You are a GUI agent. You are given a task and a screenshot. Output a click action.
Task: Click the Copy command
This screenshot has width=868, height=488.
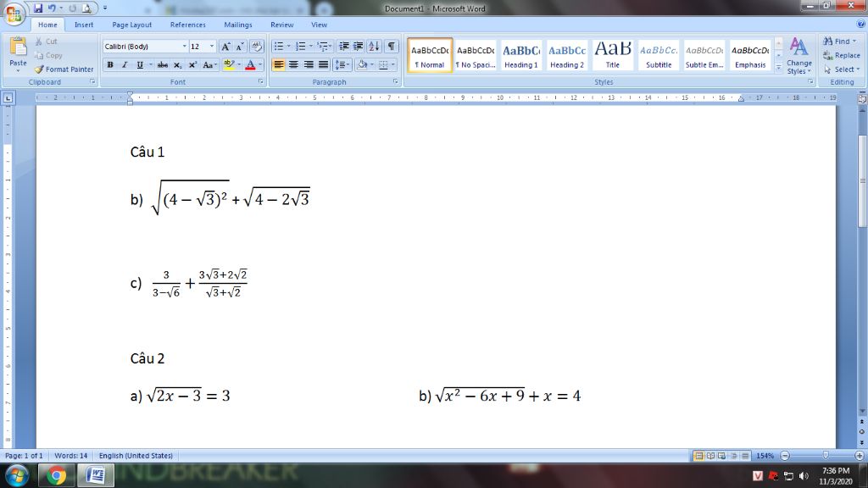[48, 55]
